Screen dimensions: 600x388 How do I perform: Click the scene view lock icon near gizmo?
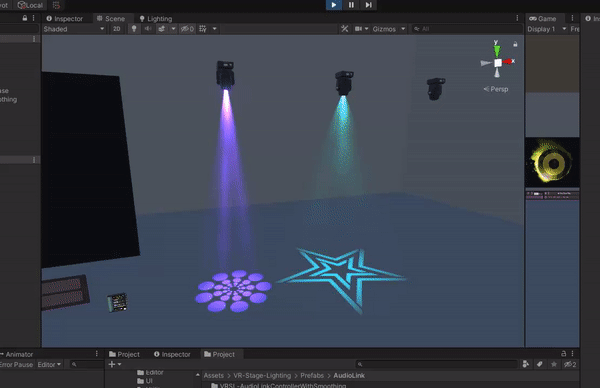515,44
